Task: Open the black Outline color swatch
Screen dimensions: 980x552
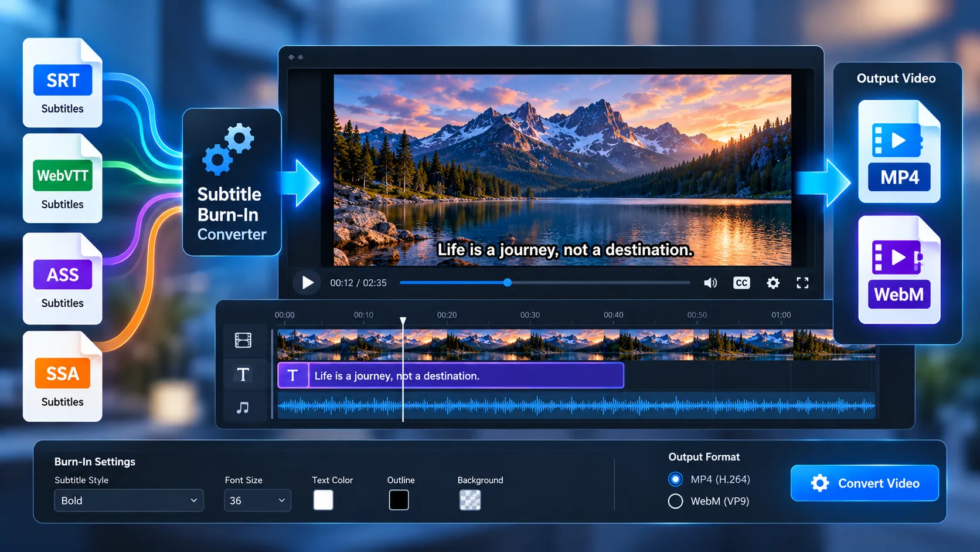Action: click(x=399, y=500)
